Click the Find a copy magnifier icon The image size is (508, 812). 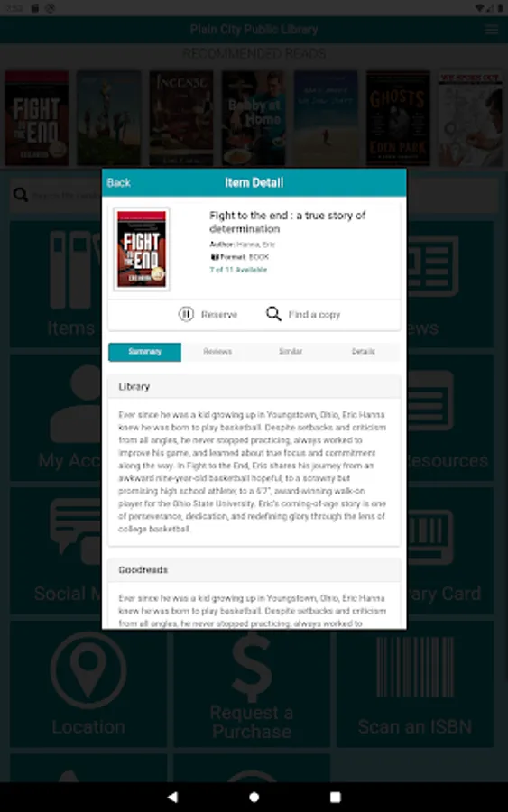point(273,314)
